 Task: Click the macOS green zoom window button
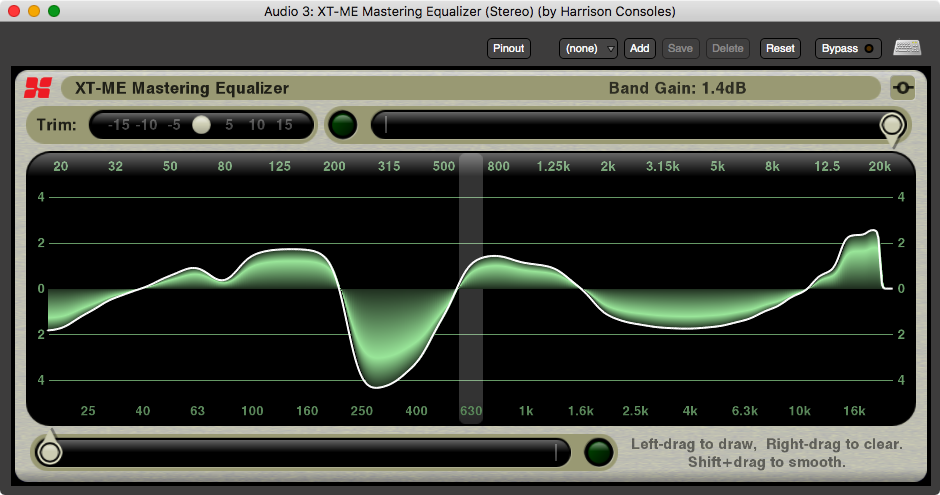coord(54,11)
